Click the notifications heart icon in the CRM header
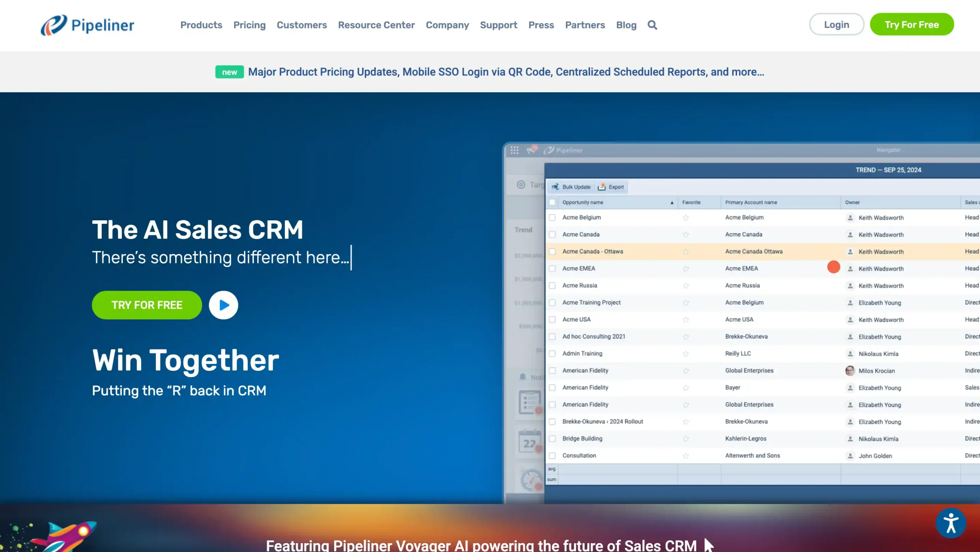Image resolution: width=980 pixels, height=552 pixels. (x=532, y=150)
